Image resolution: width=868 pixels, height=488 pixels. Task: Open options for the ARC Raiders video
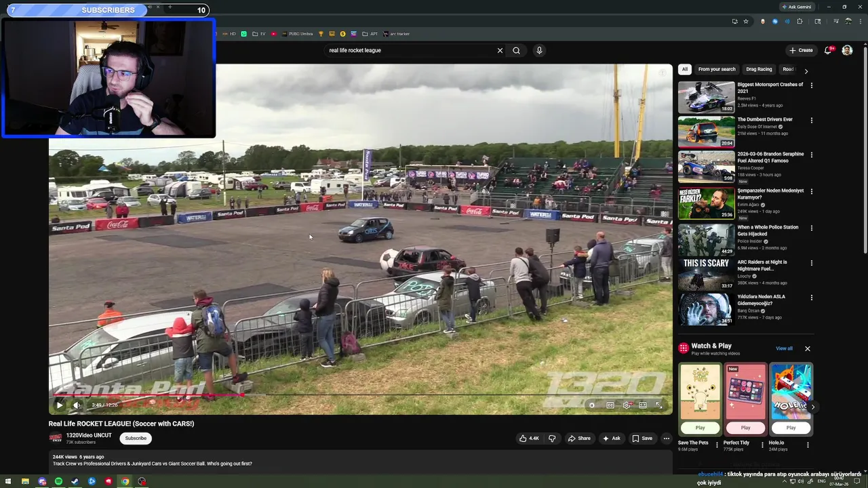pos(811,264)
